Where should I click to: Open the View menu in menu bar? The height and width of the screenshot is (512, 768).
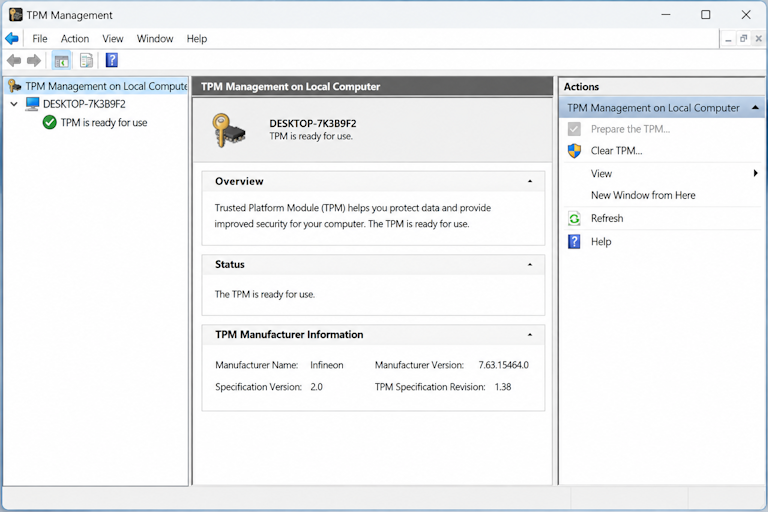click(113, 39)
